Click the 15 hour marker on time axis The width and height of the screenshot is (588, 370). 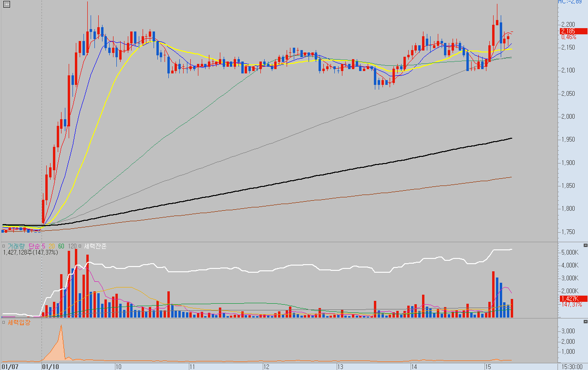[x=488, y=367]
